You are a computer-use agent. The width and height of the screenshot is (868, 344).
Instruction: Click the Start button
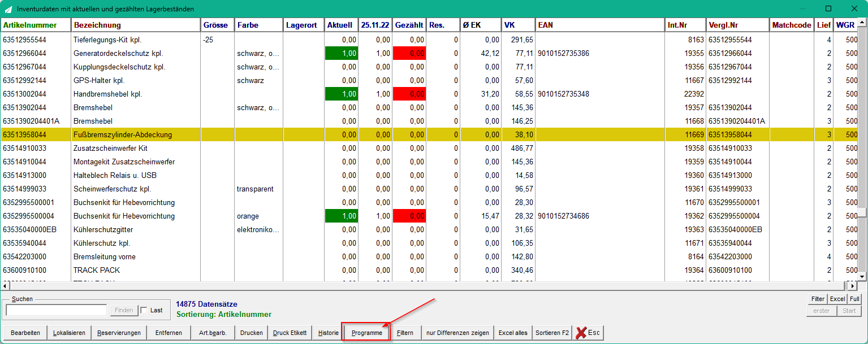coord(849,311)
